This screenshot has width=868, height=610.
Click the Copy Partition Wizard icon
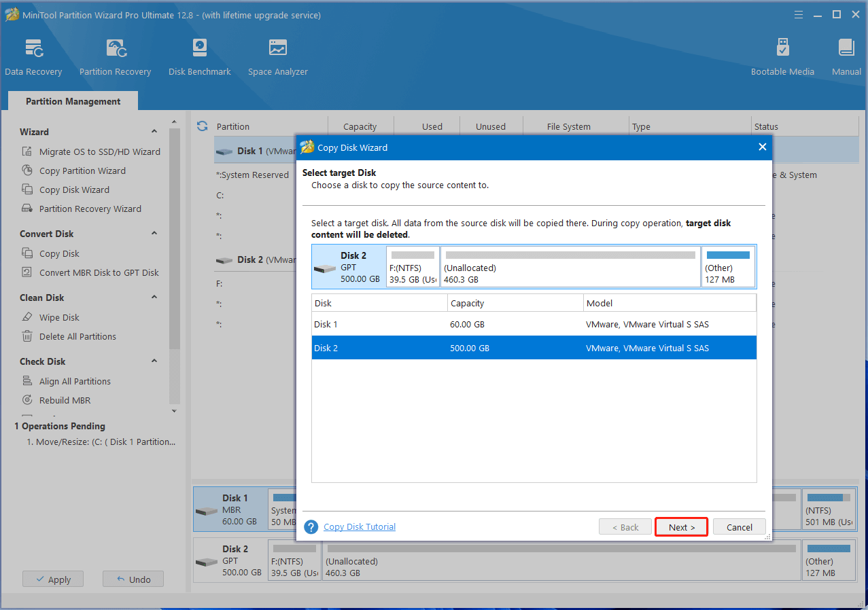pyautogui.click(x=27, y=171)
